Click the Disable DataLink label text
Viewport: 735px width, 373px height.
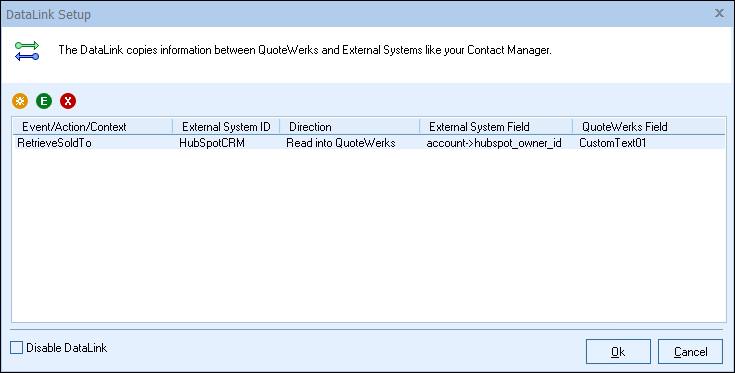point(67,348)
